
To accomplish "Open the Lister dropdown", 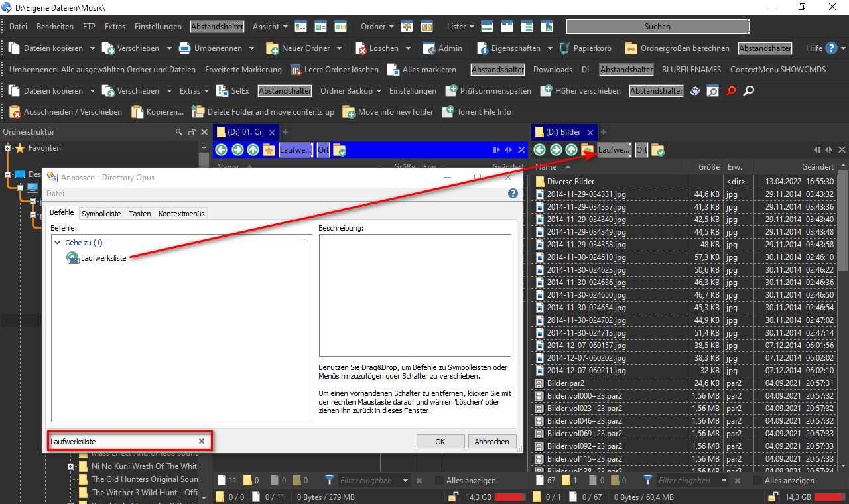I will coord(460,27).
